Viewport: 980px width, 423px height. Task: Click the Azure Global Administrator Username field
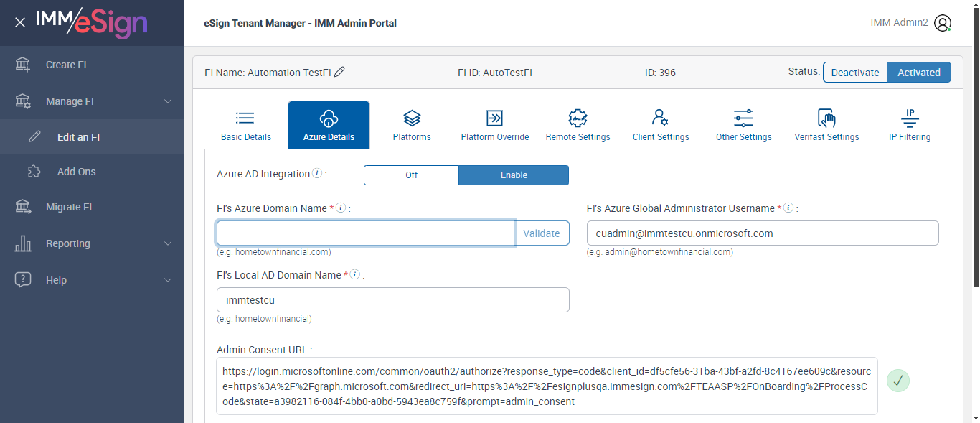click(x=763, y=233)
